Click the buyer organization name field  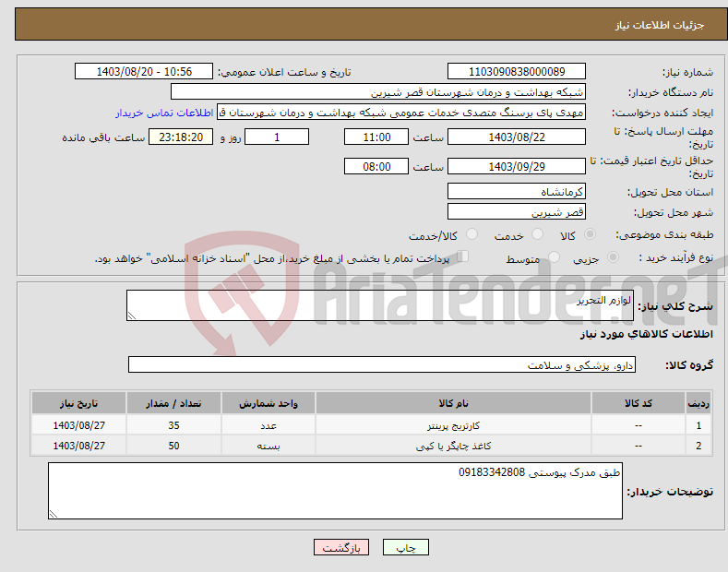(378, 92)
